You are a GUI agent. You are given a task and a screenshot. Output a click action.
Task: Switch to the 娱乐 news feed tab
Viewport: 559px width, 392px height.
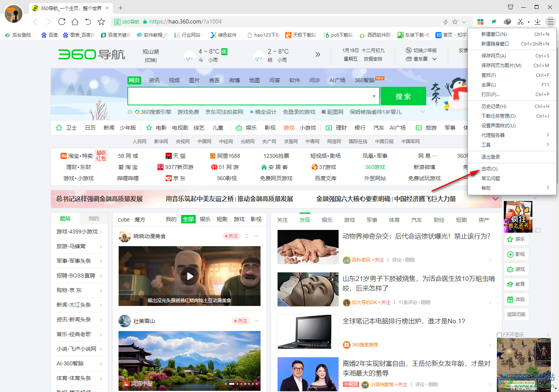(327, 220)
